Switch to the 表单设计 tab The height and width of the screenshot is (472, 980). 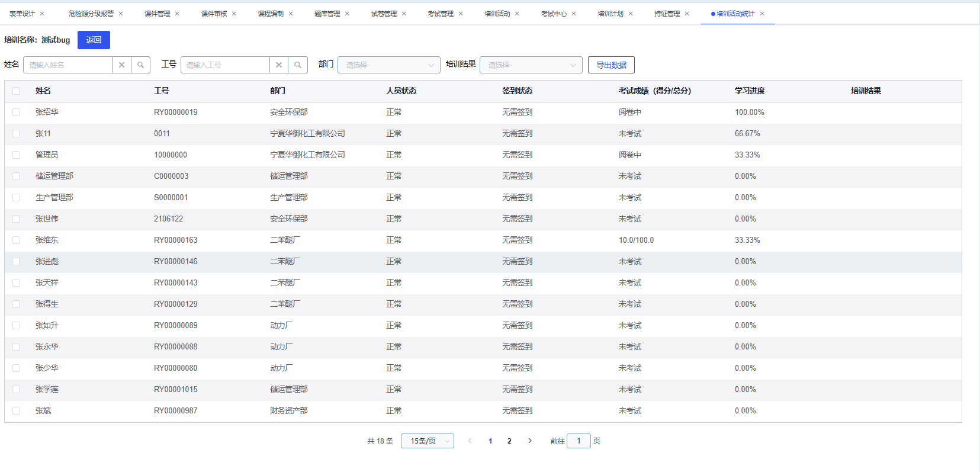(x=22, y=14)
